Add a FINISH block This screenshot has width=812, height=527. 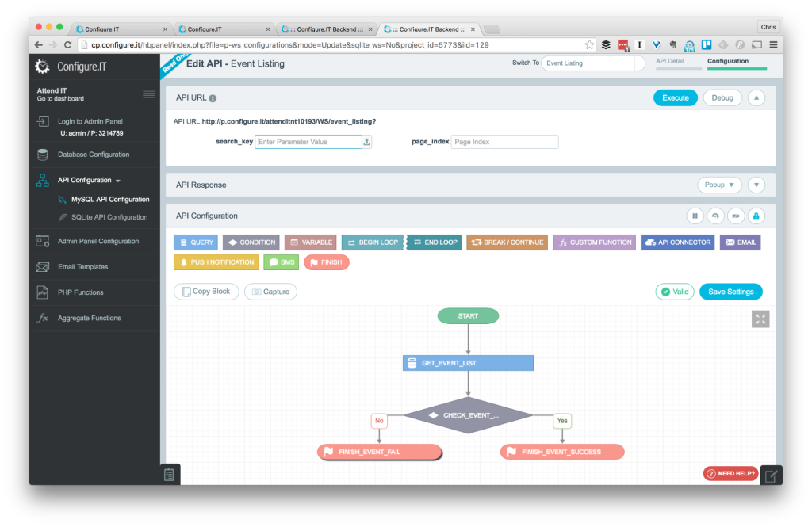point(327,262)
